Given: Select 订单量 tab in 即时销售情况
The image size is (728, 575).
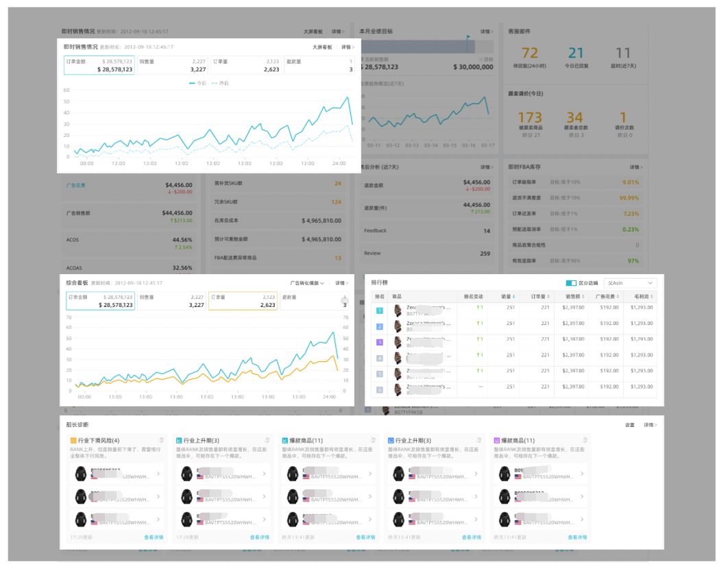Looking at the screenshot, I should [x=246, y=65].
